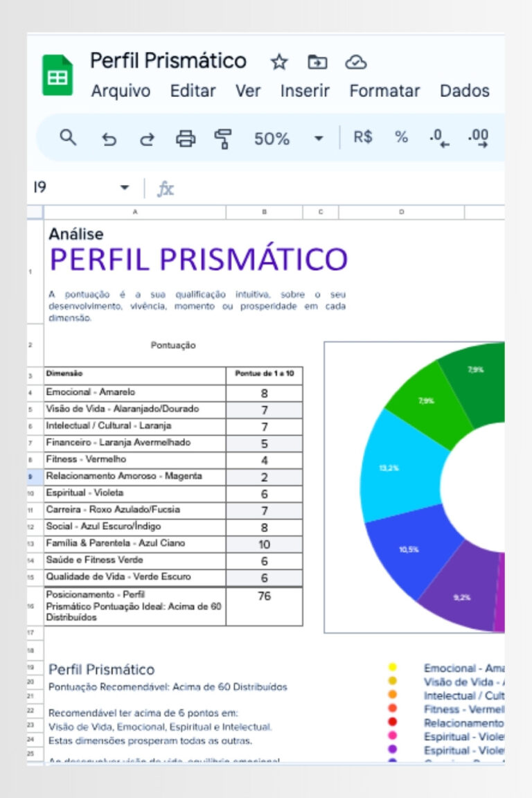Select column D header
The width and height of the screenshot is (532, 798).
pos(401,212)
